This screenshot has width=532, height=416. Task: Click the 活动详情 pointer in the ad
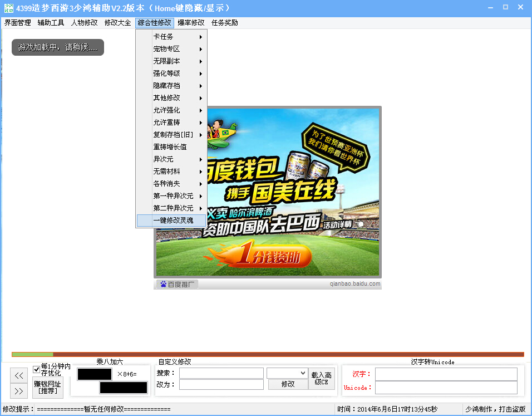point(359,224)
